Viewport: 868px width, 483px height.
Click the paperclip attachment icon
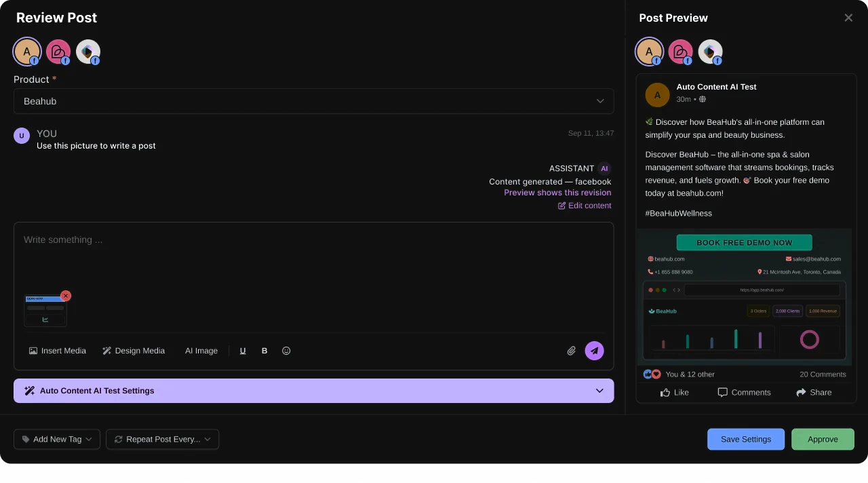[572, 351]
